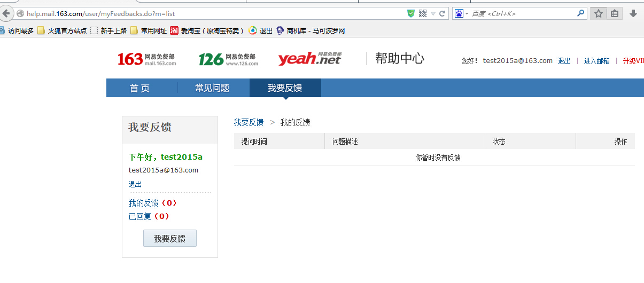Image resolution: width=644 pixels, height=283 pixels.
Task: Open 常用网址 bookmark folder
Action: (149, 31)
